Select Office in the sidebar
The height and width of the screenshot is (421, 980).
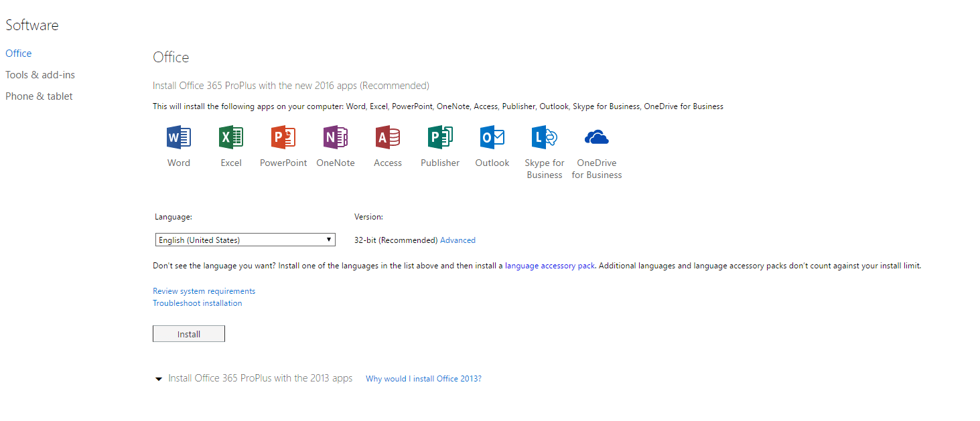tap(18, 53)
